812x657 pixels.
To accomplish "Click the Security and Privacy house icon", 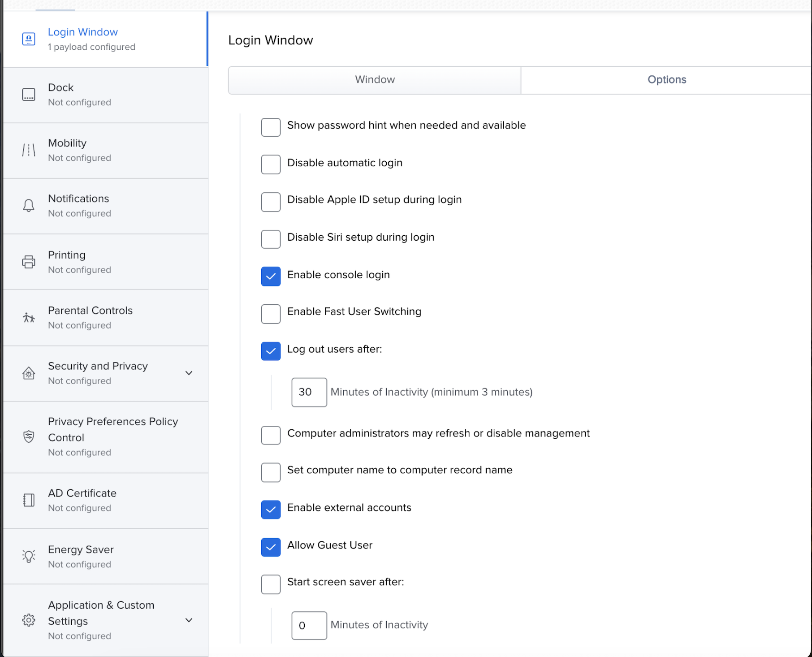I will point(29,373).
